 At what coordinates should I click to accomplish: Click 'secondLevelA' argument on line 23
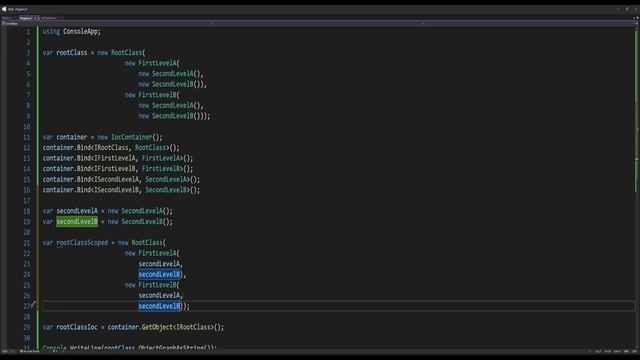coord(159,264)
